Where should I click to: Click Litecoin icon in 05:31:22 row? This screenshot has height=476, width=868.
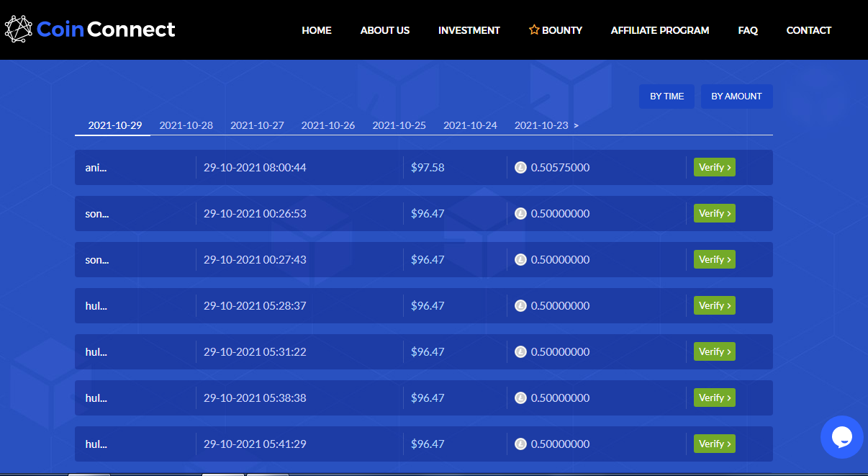(x=521, y=352)
